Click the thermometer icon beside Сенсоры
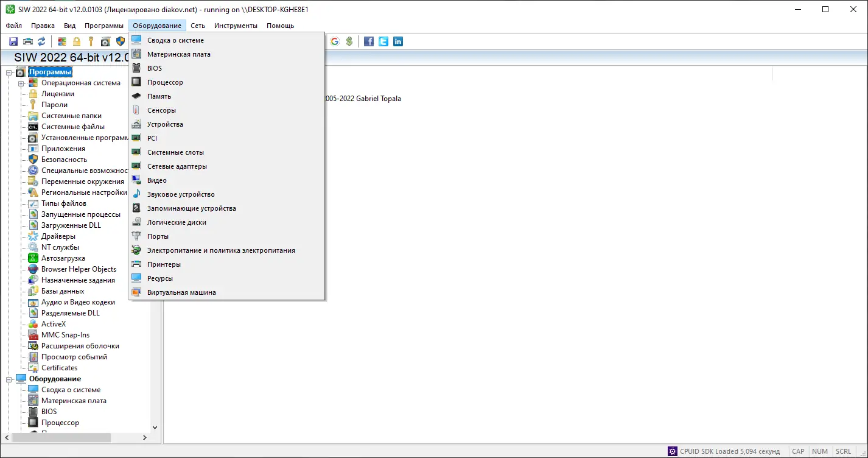This screenshot has height=458, width=868. 136,110
